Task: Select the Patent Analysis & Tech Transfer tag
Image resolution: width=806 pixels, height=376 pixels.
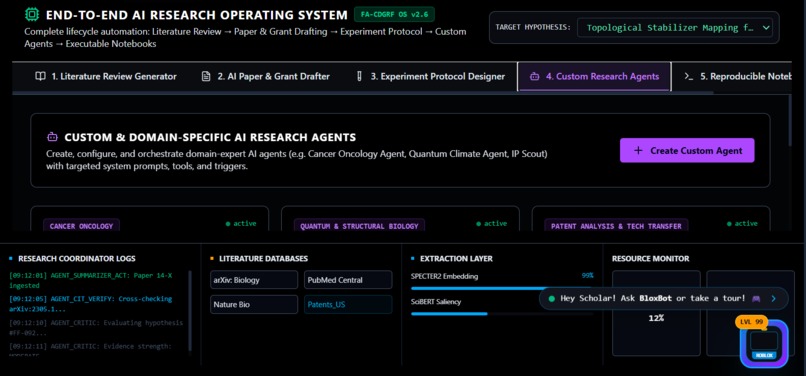Action: coord(616,226)
